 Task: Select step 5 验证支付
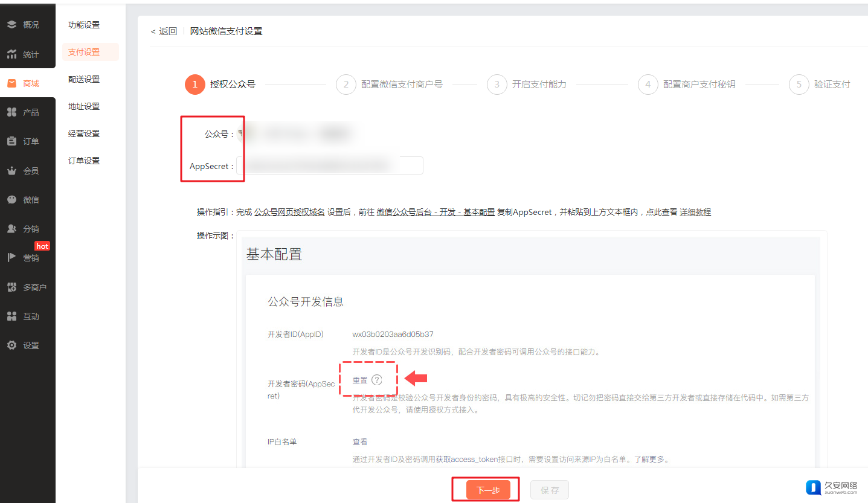[820, 85]
